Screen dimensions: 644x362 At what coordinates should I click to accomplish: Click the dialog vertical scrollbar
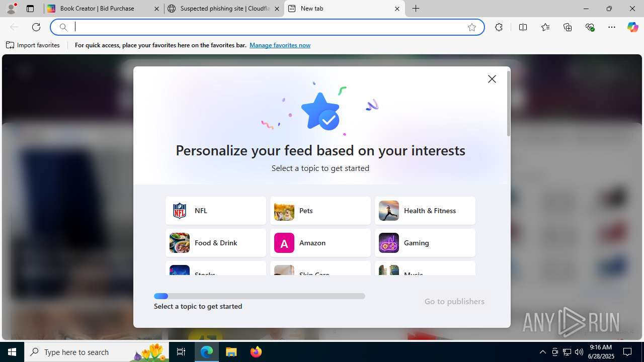click(x=509, y=103)
